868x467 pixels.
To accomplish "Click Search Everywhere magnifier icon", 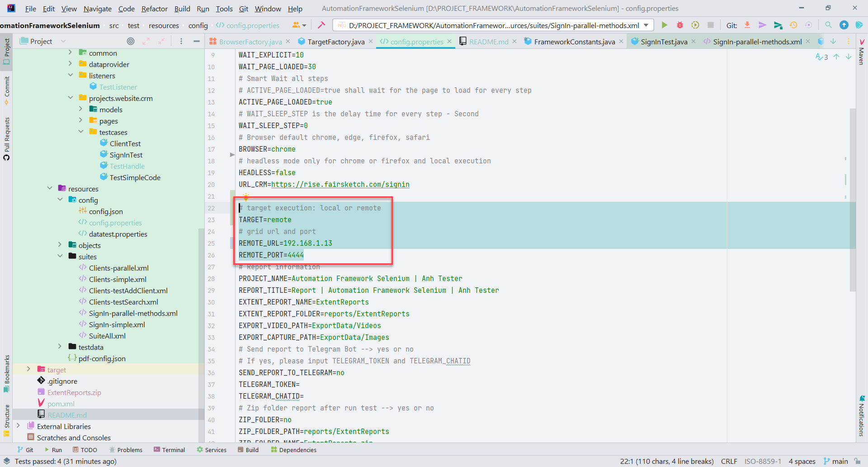I will (x=828, y=25).
